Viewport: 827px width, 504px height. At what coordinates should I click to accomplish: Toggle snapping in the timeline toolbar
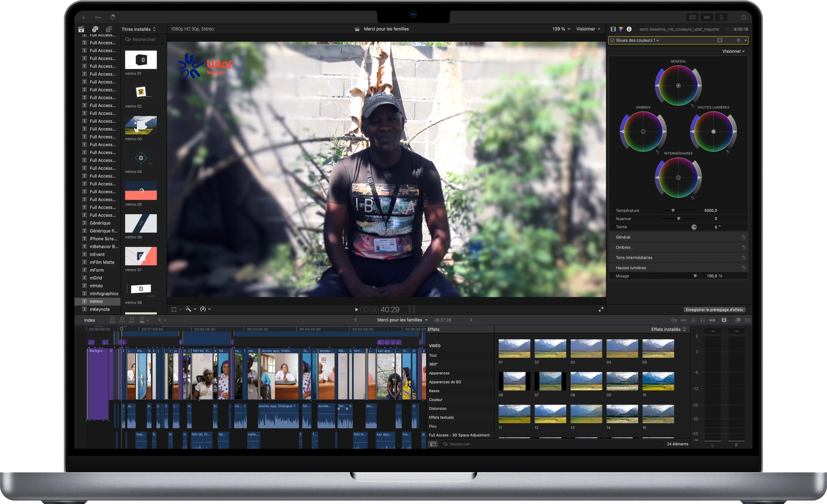coord(712,320)
